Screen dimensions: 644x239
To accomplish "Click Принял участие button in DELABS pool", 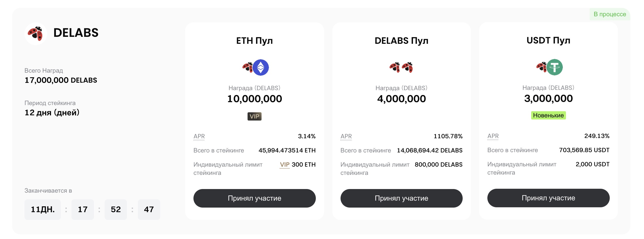I will pyautogui.click(x=401, y=198).
